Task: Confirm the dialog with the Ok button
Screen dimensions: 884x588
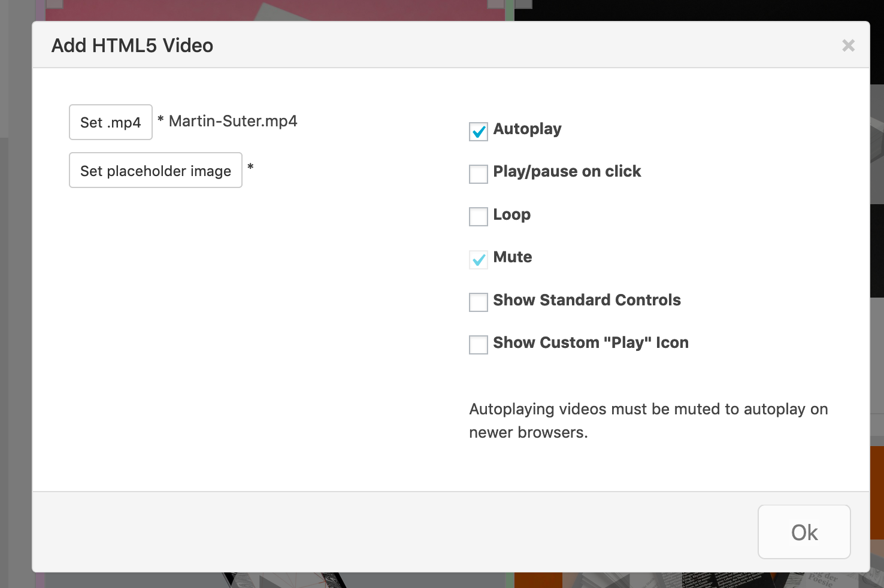Action: pos(804,532)
